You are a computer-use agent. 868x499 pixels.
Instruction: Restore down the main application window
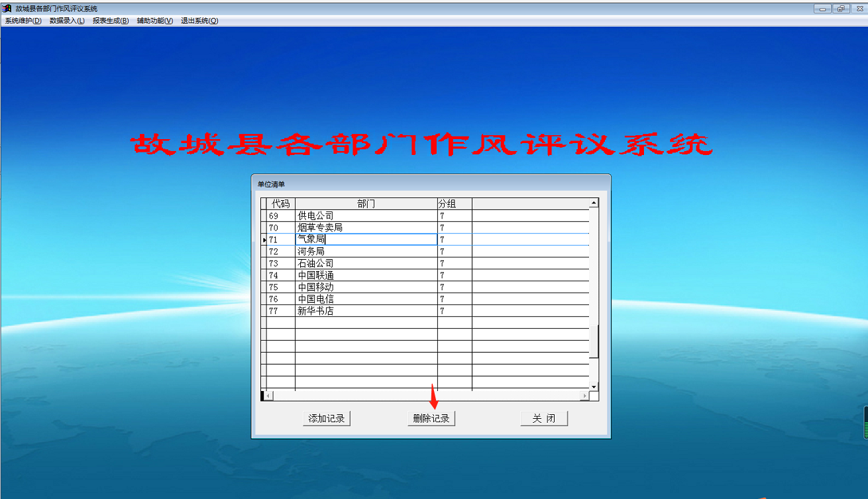pyautogui.click(x=841, y=9)
